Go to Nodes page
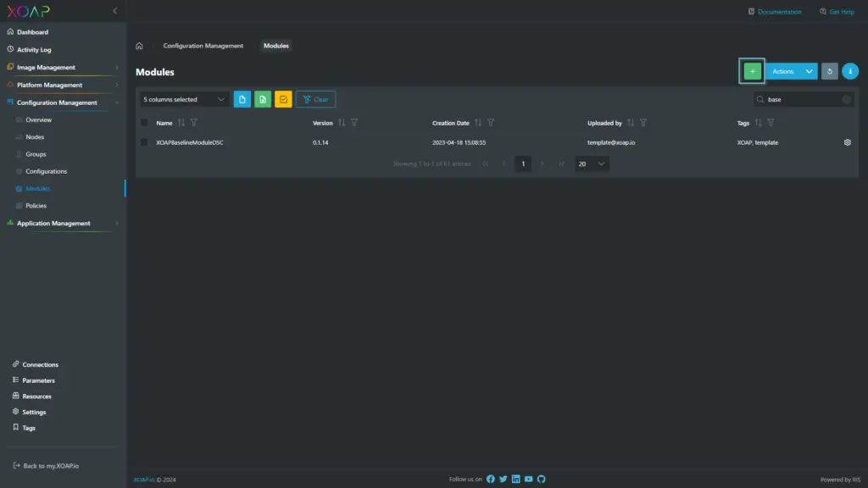The height and width of the screenshot is (488, 868). click(34, 137)
